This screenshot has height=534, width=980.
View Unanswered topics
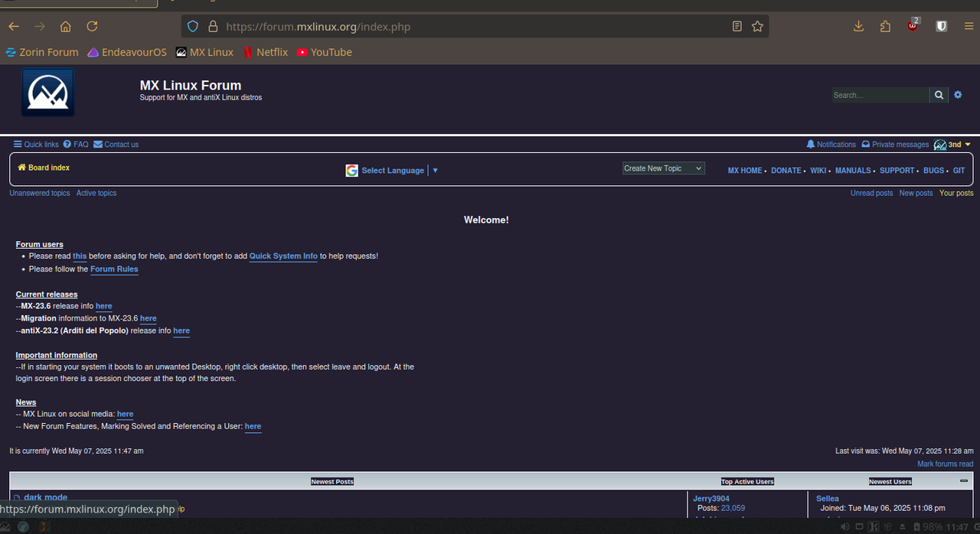point(40,194)
